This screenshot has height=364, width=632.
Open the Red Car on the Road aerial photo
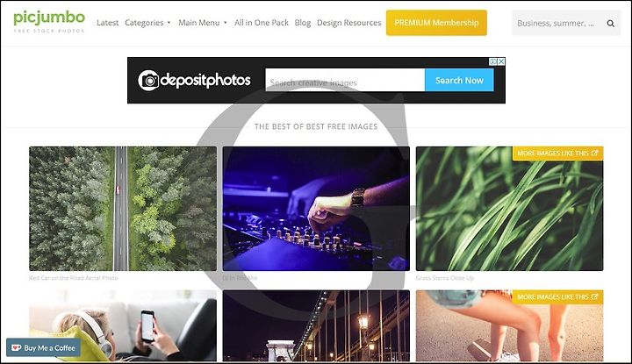[x=123, y=209]
